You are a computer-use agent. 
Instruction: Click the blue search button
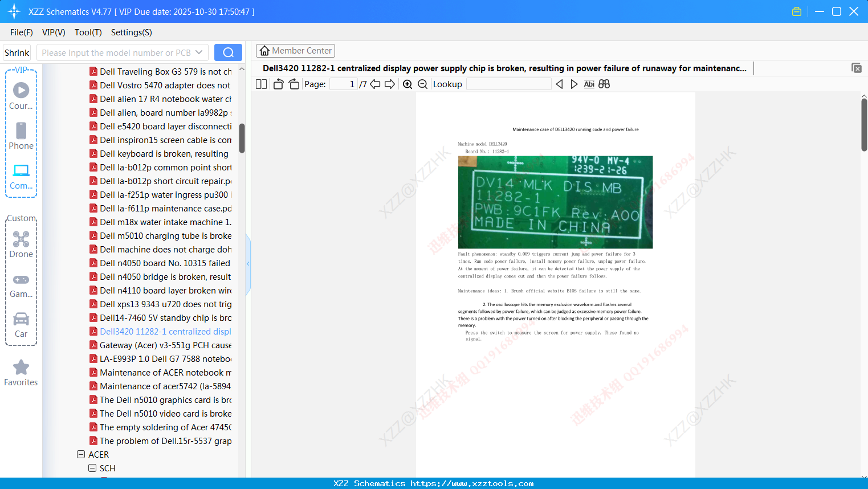[x=228, y=52]
